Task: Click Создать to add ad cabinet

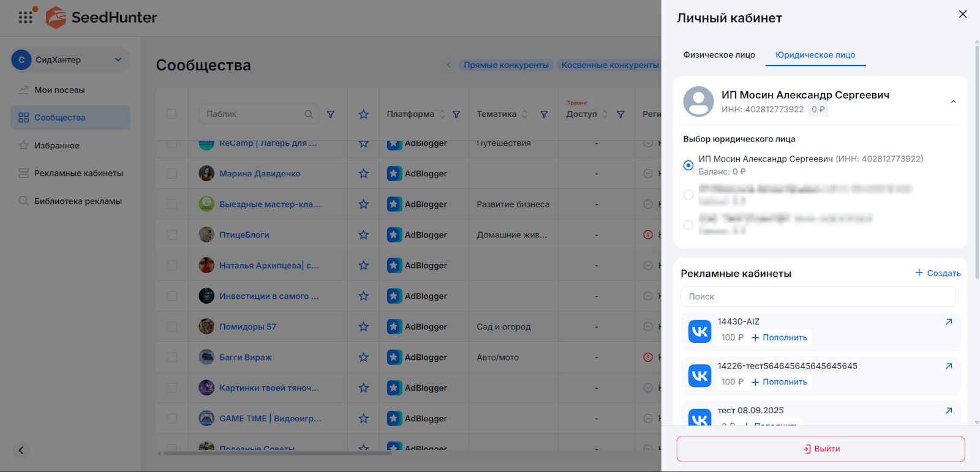Action: pyautogui.click(x=938, y=273)
